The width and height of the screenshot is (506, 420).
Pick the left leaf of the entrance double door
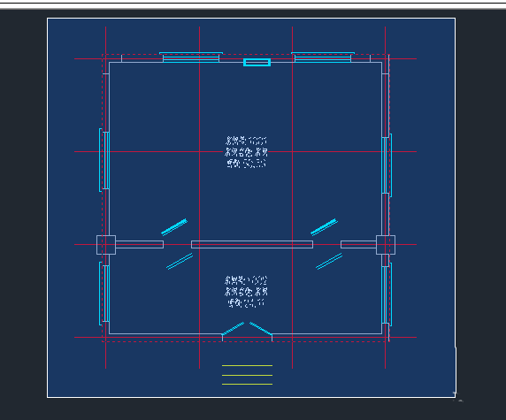(x=233, y=329)
